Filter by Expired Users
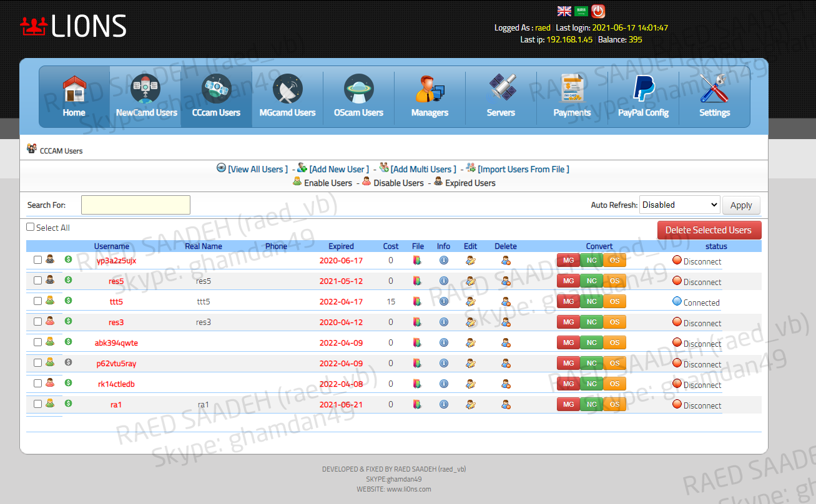This screenshot has width=816, height=504. pyautogui.click(x=470, y=183)
